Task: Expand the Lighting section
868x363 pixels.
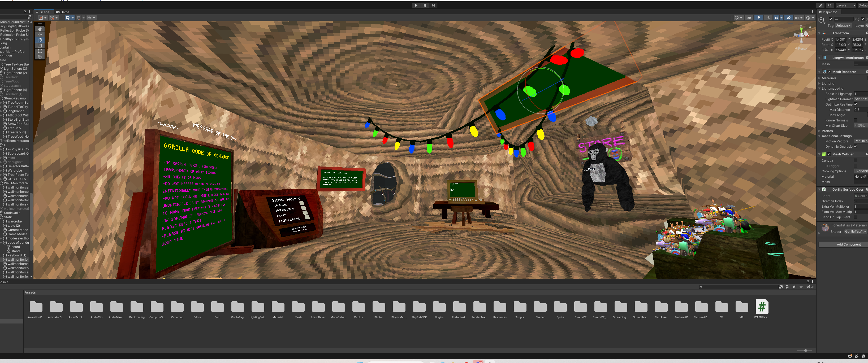Action: pyautogui.click(x=819, y=84)
